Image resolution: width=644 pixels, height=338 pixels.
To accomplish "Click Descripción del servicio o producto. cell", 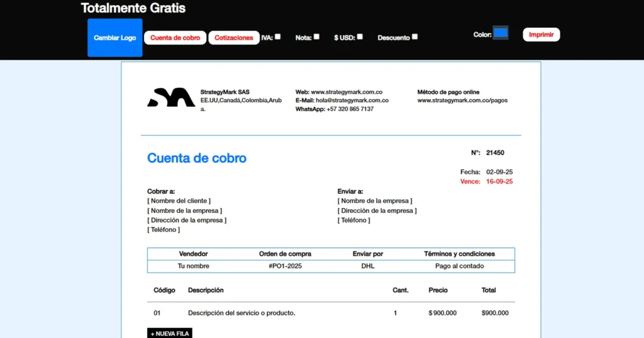I will tap(241, 313).
